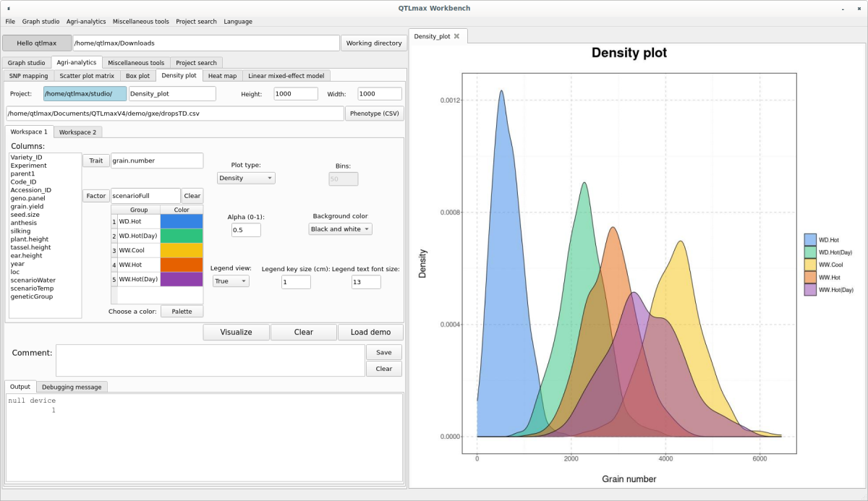Click the Working directory button
Screen dimensions: 868x501
pyautogui.click(x=374, y=43)
